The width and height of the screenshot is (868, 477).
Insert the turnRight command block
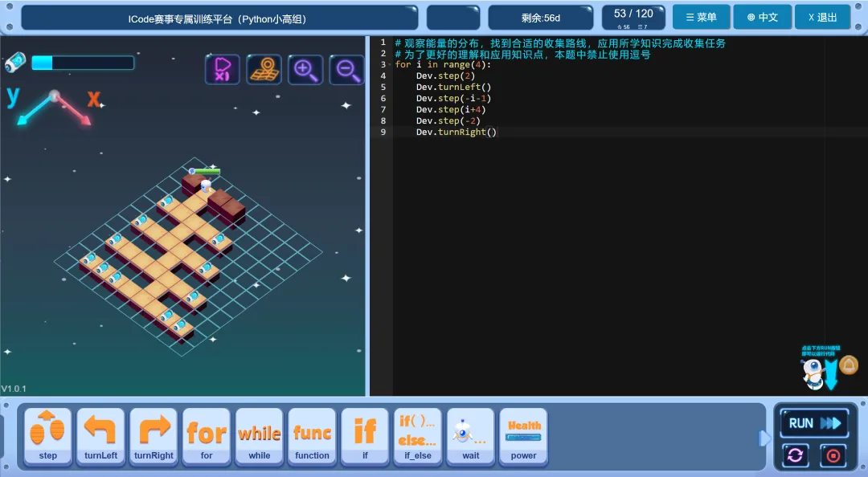154,436
